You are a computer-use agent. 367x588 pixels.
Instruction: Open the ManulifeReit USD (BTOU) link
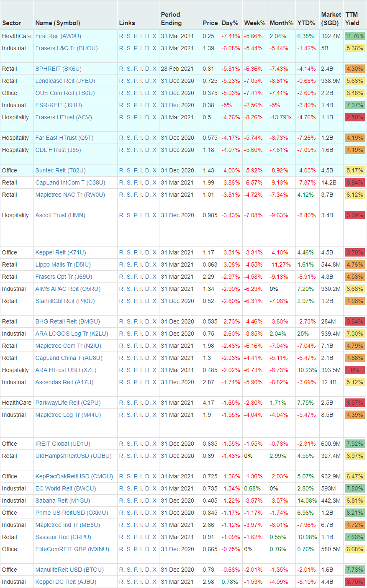point(70,570)
